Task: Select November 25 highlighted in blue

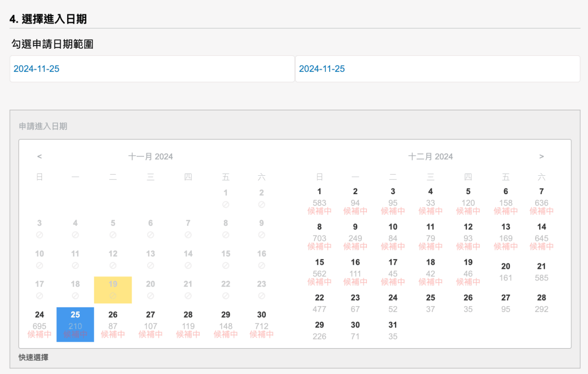Action: (75, 324)
